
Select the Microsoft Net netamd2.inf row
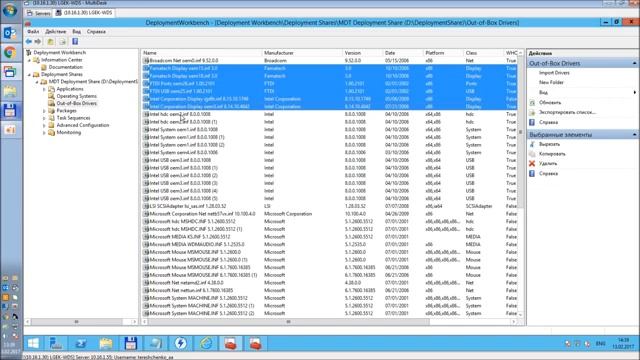tap(330, 282)
